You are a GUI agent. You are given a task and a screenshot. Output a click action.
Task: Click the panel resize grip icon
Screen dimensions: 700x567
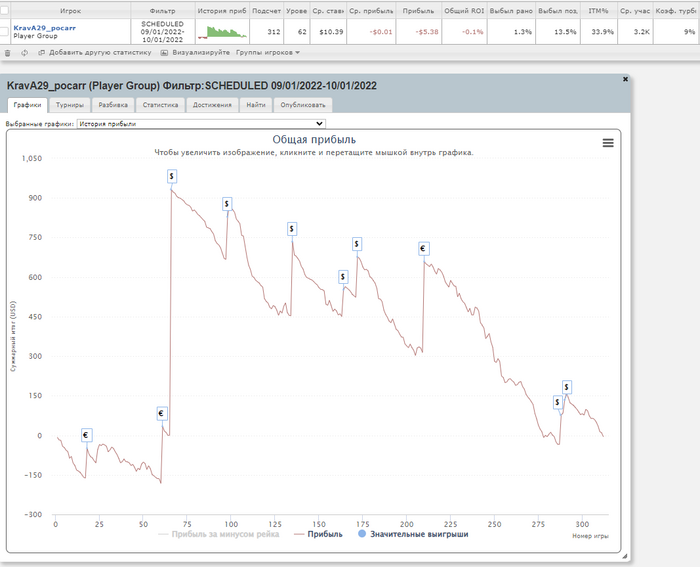tap(625, 556)
